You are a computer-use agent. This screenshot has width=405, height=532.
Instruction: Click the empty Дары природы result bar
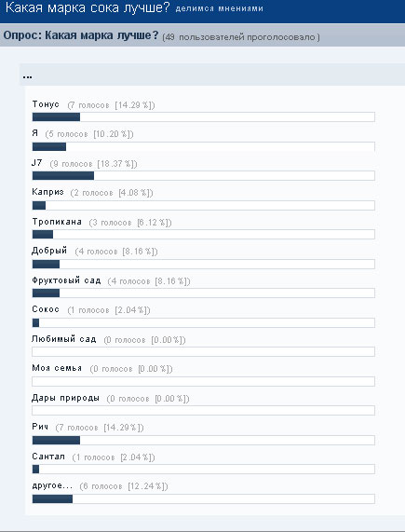(x=203, y=411)
